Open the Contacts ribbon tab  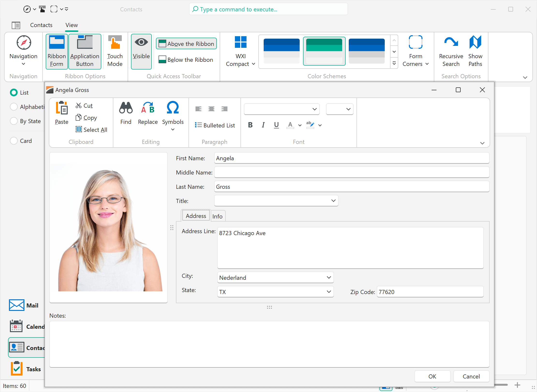pos(41,25)
